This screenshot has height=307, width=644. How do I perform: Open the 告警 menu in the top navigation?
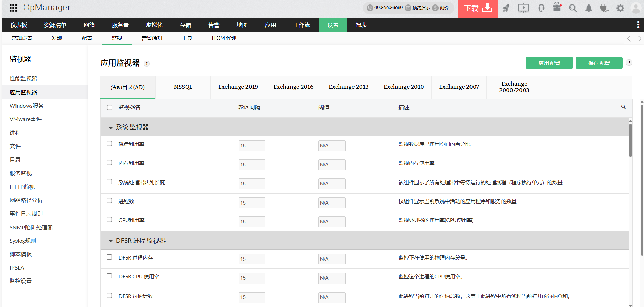coord(213,25)
